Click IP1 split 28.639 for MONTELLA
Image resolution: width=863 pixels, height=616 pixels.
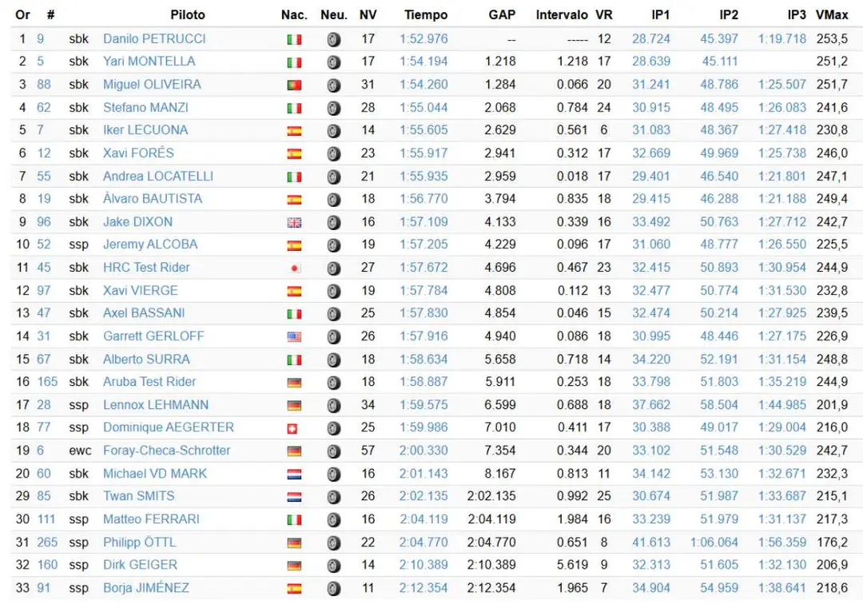point(651,61)
